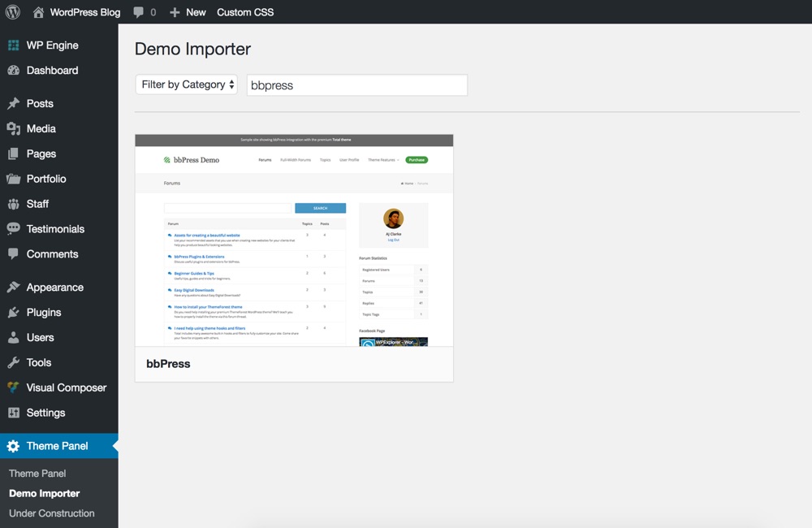The height and width of the screenshot is (528, 812).
Task: Click the Tools wrench icon
Action: pyautogui.click(x=14, y=362)
